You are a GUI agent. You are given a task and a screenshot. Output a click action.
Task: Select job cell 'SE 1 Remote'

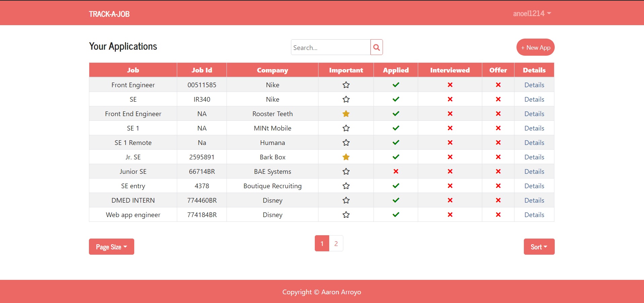coord(133,143)
